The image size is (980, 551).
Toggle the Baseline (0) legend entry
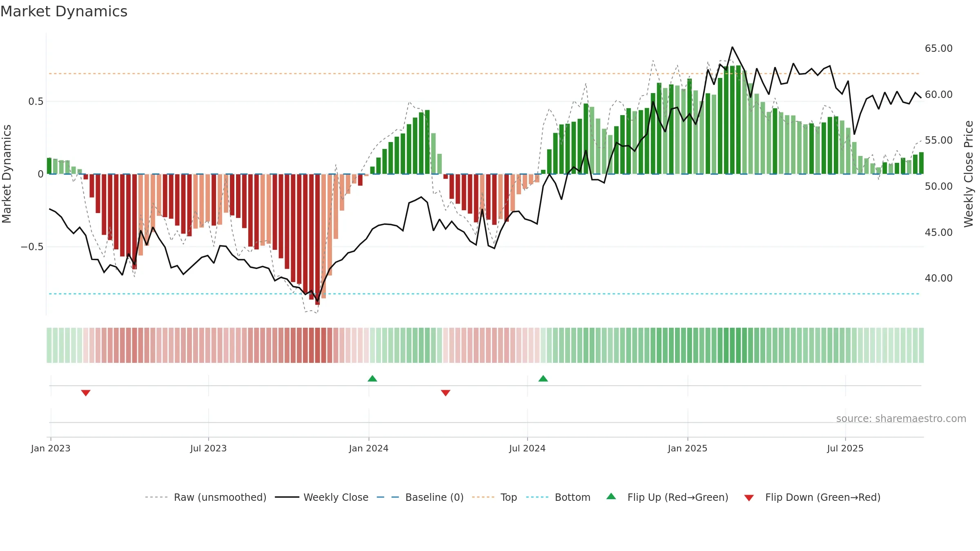point(420,497)
